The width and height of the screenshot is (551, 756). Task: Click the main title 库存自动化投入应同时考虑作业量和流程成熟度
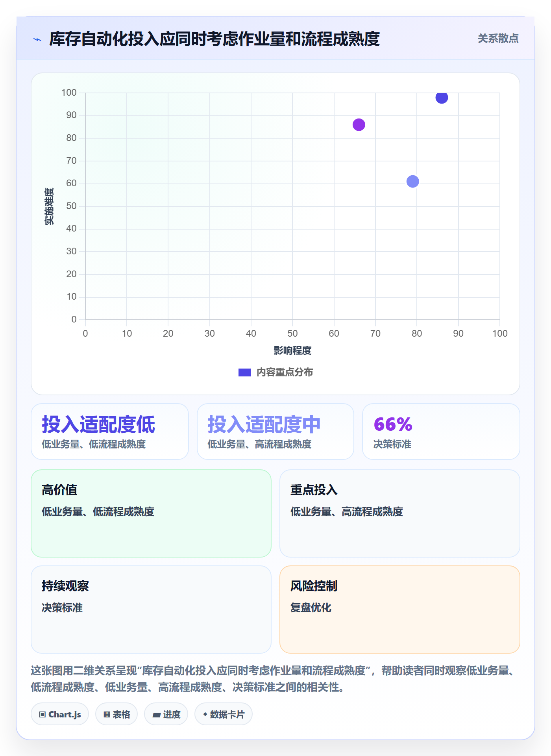click(214, 39)
